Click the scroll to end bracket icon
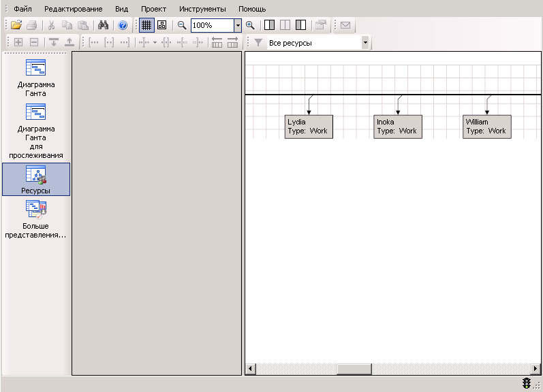The width and height of the screenshot is (543, 392). (x=125, y=43)
